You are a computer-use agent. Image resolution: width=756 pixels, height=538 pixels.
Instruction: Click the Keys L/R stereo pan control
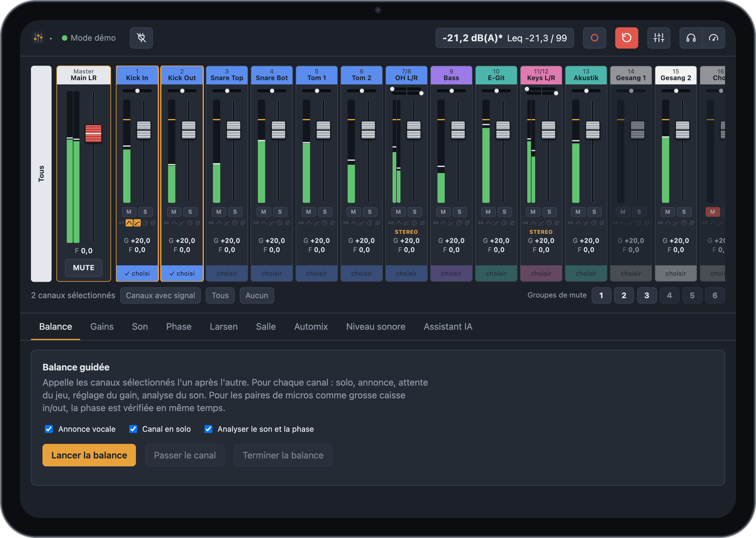point(541,91)
